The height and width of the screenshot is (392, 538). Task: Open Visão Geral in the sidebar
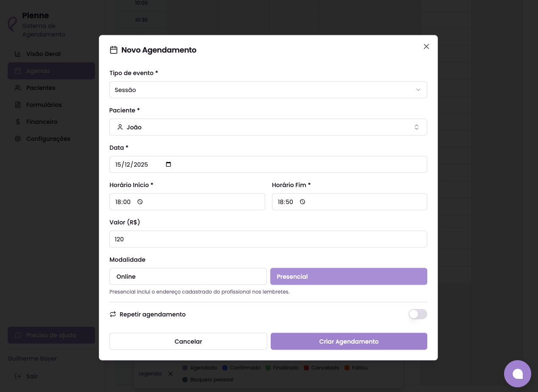coord(43,54)
